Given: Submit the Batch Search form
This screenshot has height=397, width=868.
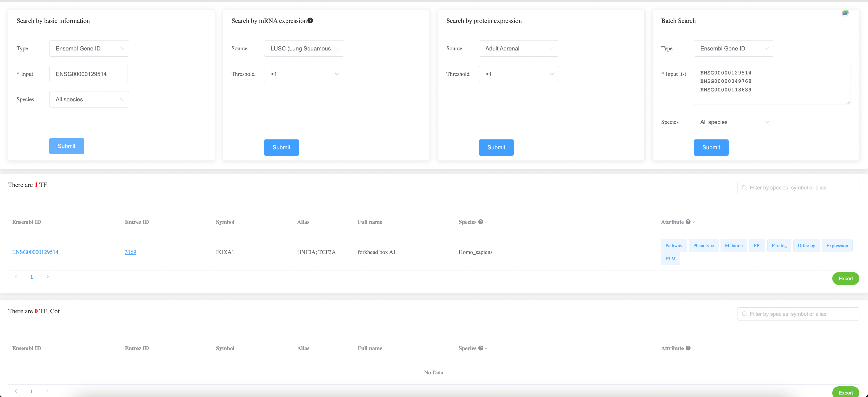Looking at the screenshot, I should pyautogui.click(x=711, y=147).
